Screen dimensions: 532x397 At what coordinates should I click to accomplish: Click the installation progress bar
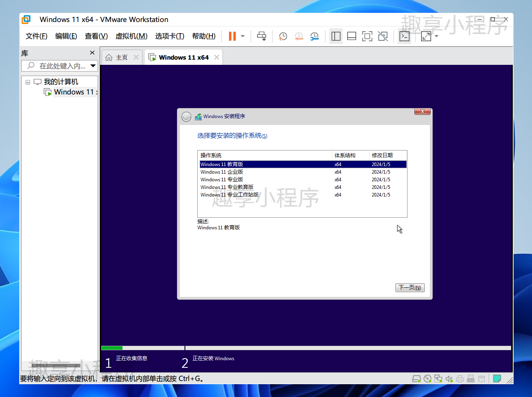click(x=306, y=348)
